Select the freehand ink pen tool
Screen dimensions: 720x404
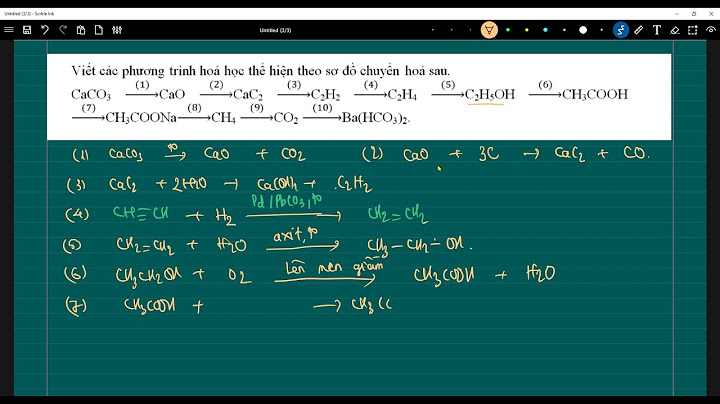coord(620,30)
